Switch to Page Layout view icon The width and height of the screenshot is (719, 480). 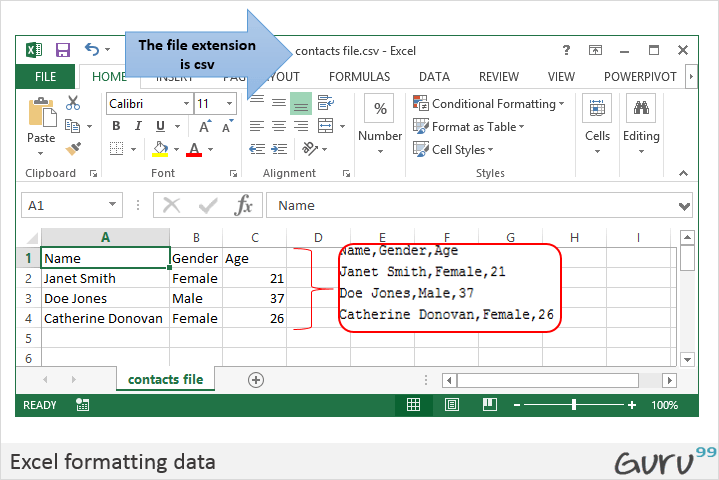click(452, 405)
